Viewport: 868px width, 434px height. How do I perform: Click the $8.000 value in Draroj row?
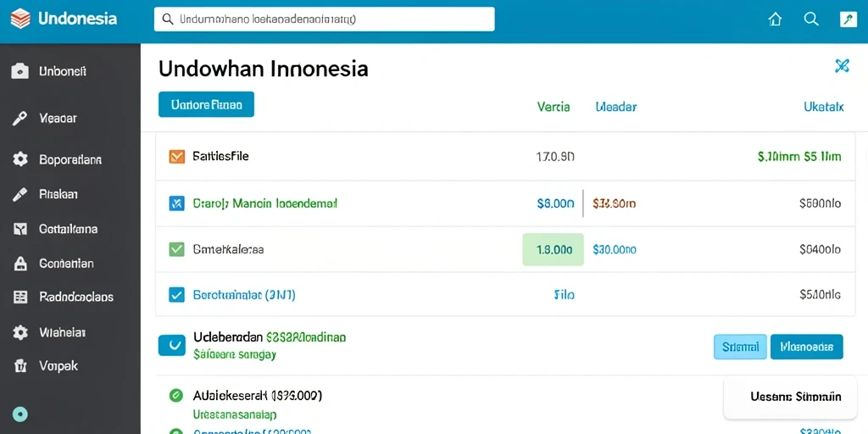(x=555, y=203)
